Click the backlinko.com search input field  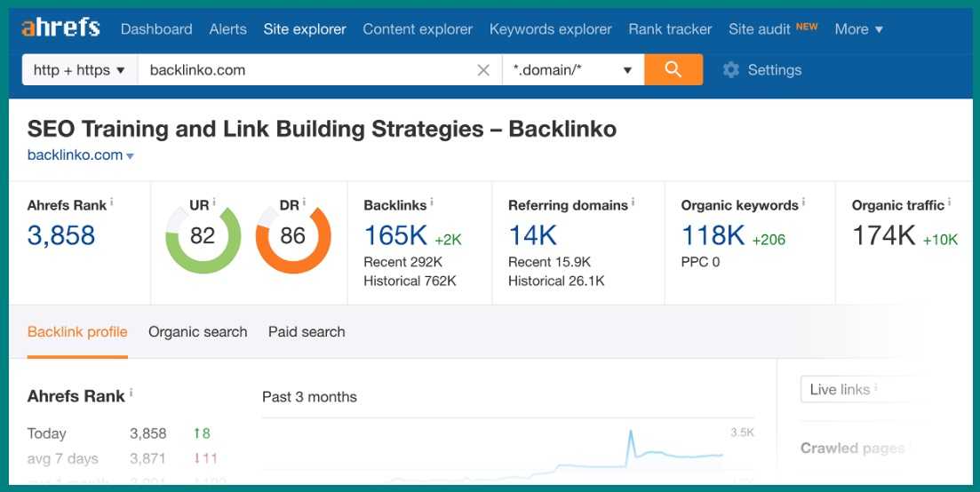coord(302,70)
